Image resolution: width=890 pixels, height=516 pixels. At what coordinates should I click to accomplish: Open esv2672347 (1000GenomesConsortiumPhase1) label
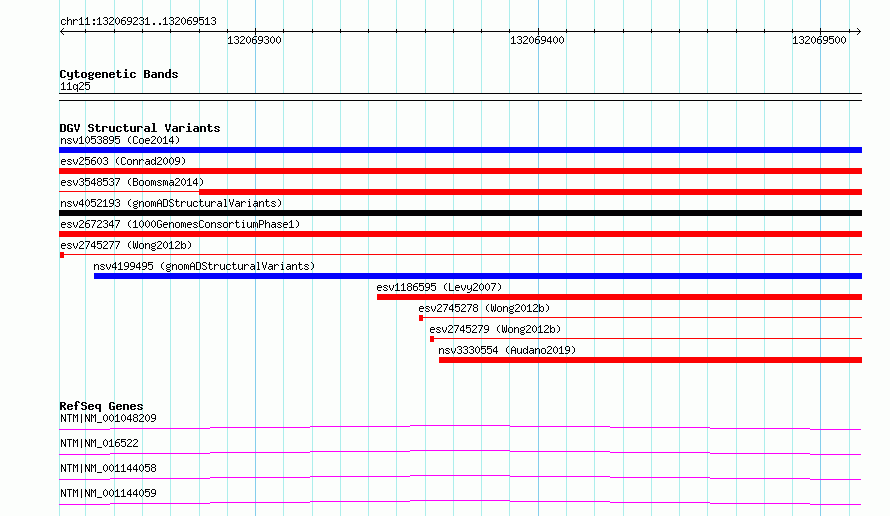tap(180, 224)
